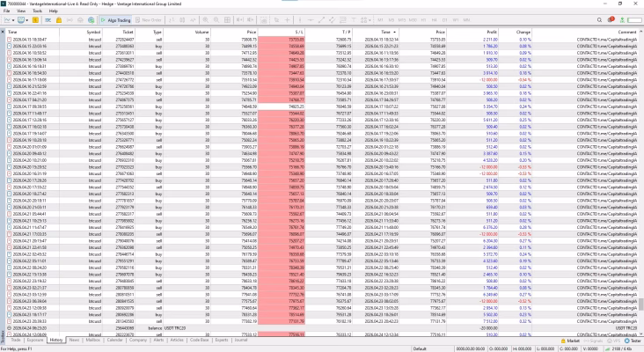Image resolution: width=644 pixels, height=352 pixels.
Task: Select the H1 timeframe
Action: point(423,19)
